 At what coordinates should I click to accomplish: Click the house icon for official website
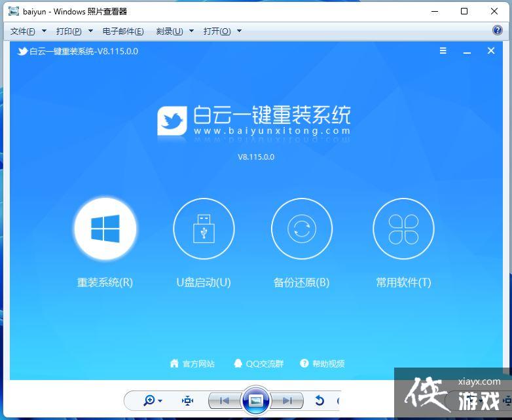(174, 363)
